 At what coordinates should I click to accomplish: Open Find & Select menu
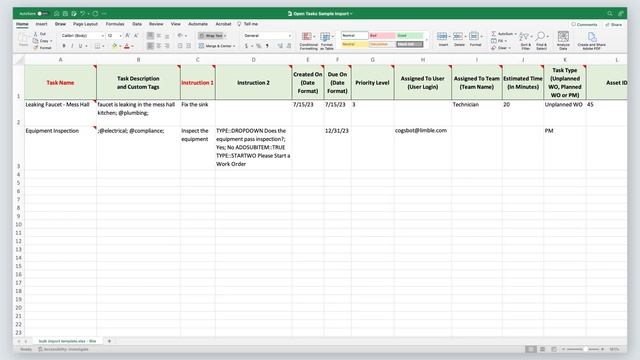tap(541, 41)
